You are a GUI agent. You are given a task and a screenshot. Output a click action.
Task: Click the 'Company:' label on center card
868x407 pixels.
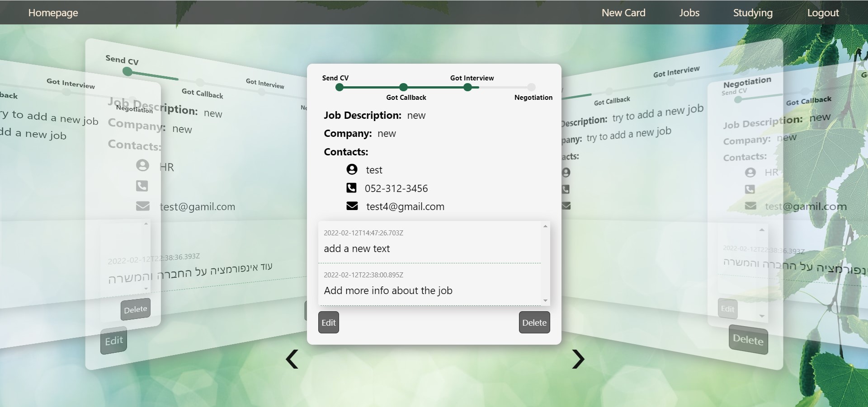pyautogui.click(x=348, y=133)
